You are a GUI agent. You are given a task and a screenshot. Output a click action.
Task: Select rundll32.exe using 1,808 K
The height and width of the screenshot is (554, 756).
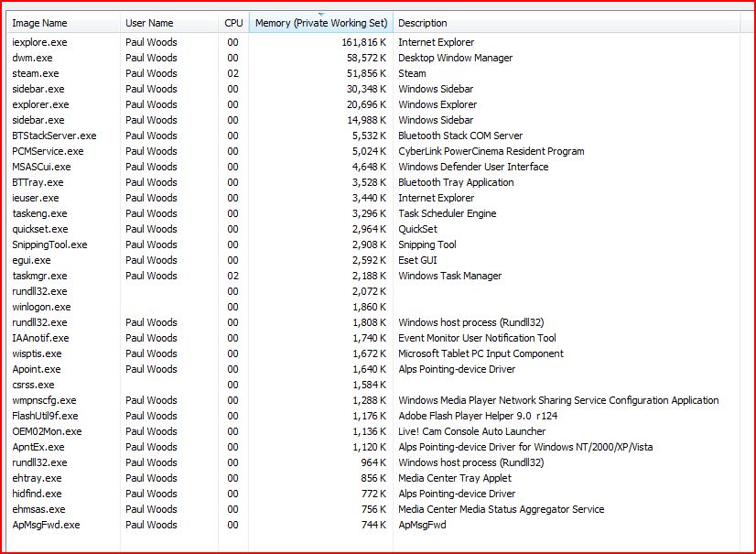(x=39, y=322)
